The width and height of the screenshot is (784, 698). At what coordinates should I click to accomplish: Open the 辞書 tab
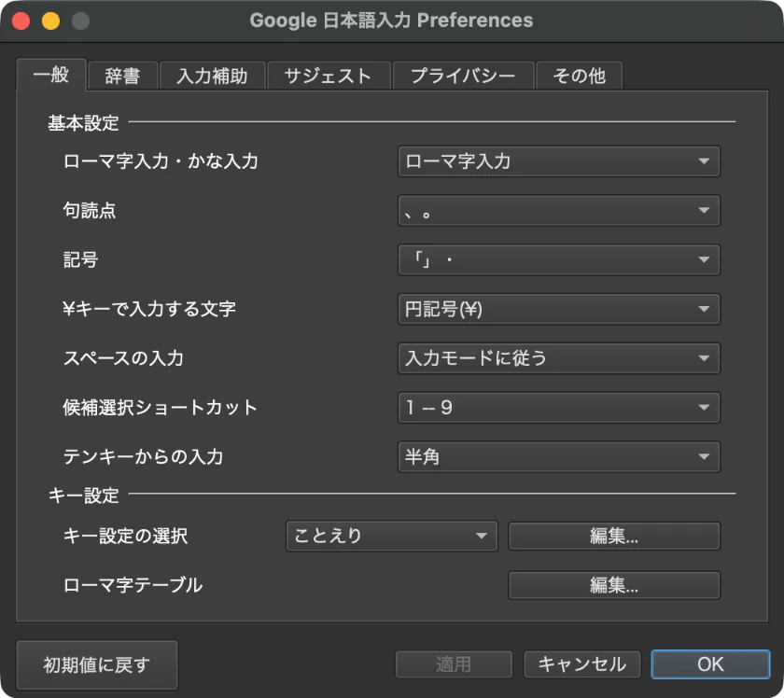(x=123, y=76)
